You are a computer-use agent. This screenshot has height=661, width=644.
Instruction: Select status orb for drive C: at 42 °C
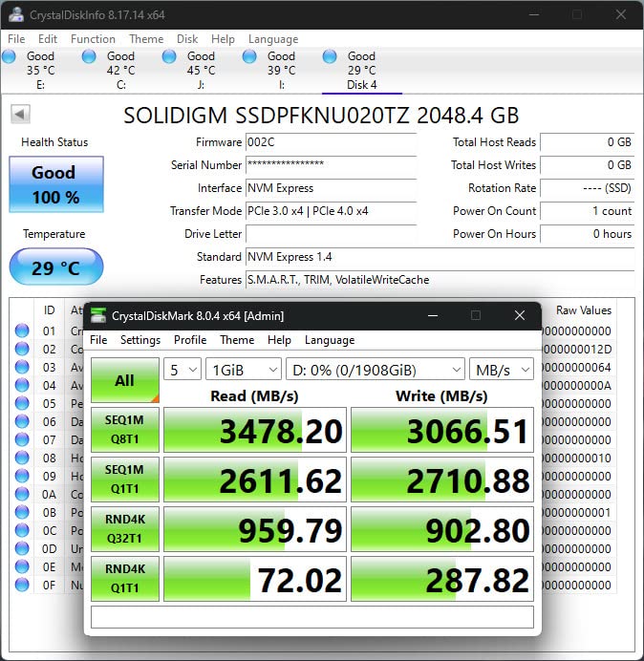click(x=89, y=56)
